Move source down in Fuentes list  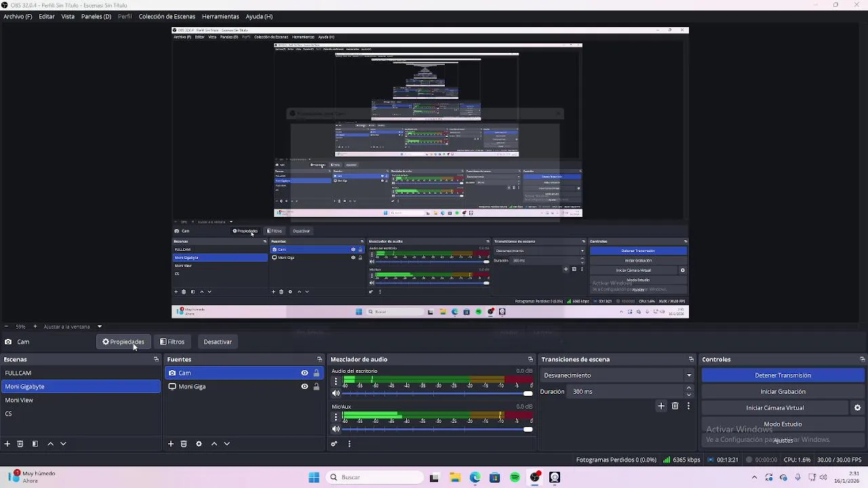(227, 444)
